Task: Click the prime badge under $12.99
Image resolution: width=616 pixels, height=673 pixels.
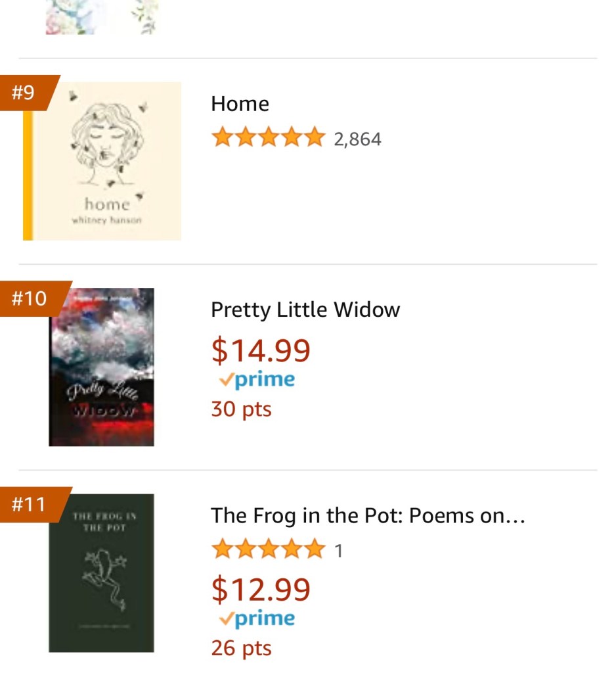Action: click(x=257, y=618)
